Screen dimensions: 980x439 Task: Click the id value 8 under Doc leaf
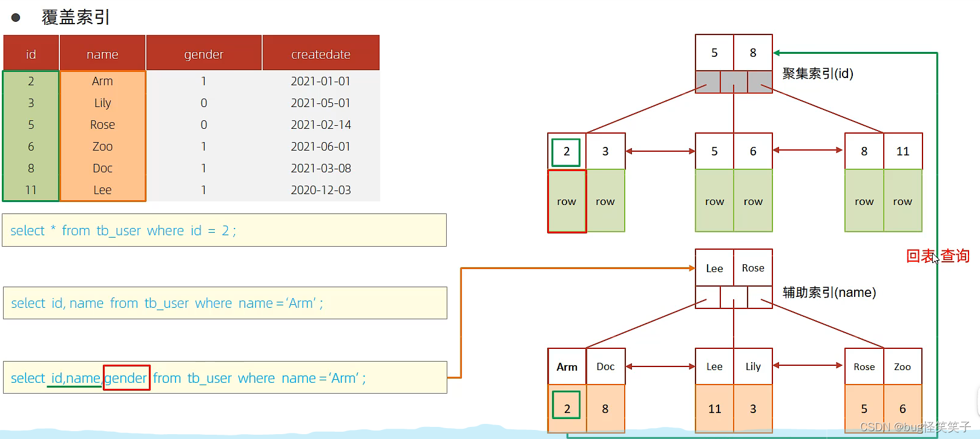coord(605,409)
